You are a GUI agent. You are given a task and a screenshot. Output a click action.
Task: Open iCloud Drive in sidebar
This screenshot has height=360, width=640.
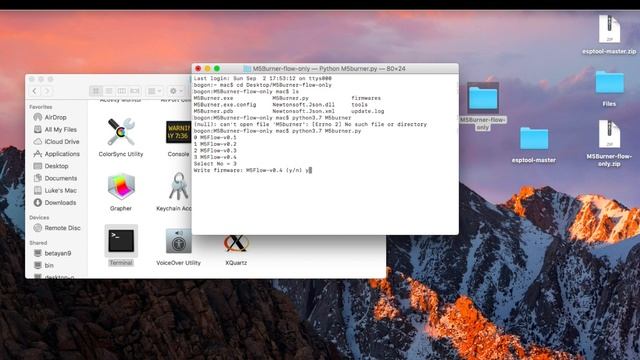coord(56,142)
